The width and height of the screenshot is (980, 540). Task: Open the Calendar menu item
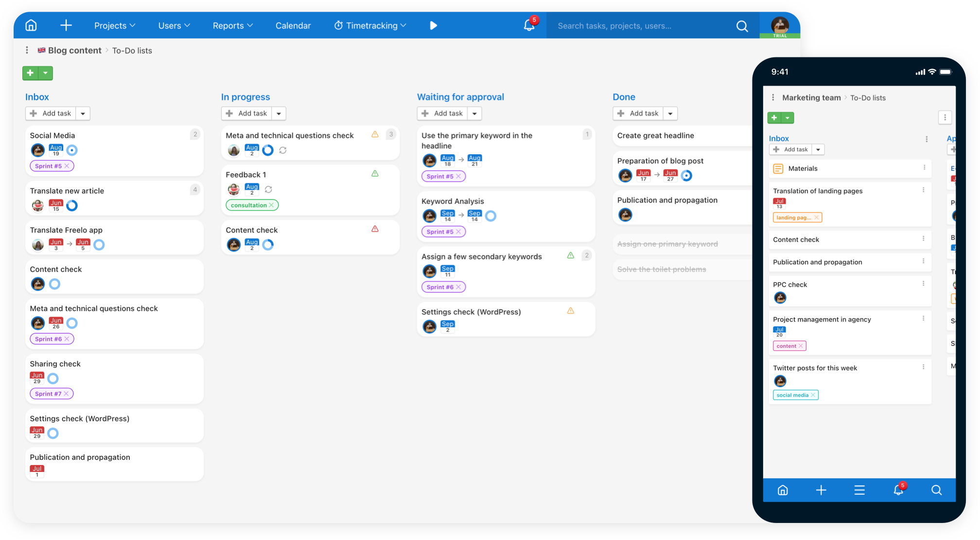pyautogui.click(x=293, y=25)
